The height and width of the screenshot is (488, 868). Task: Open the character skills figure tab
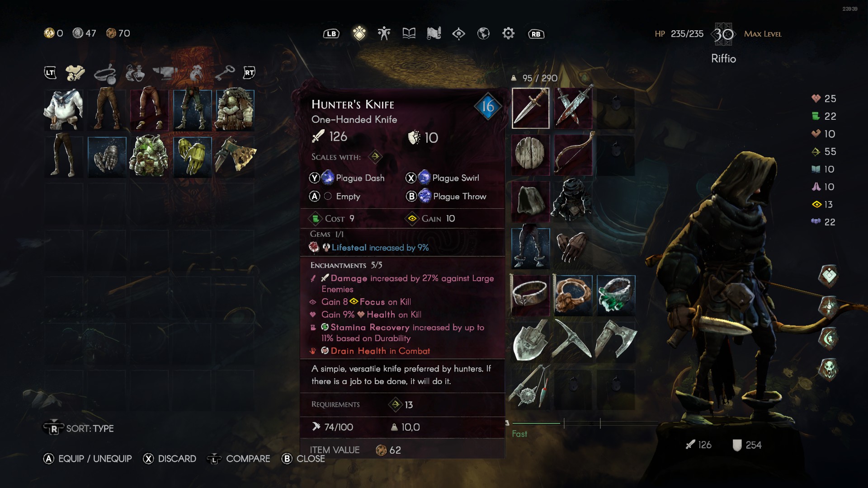point(384,33)
